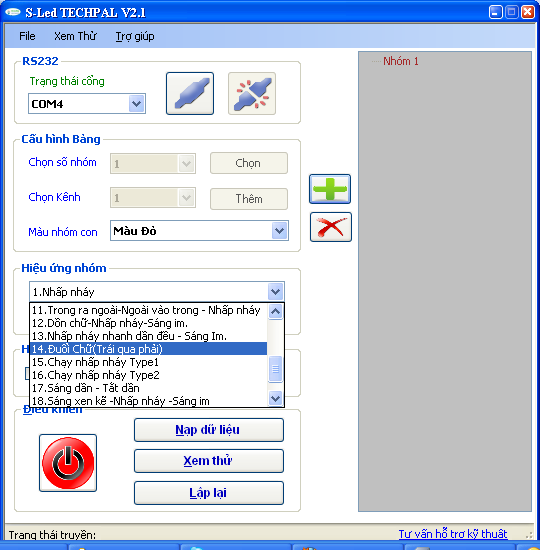Select 15.Chạy nhấp nháy Type1 option

(x=148, y=362)
